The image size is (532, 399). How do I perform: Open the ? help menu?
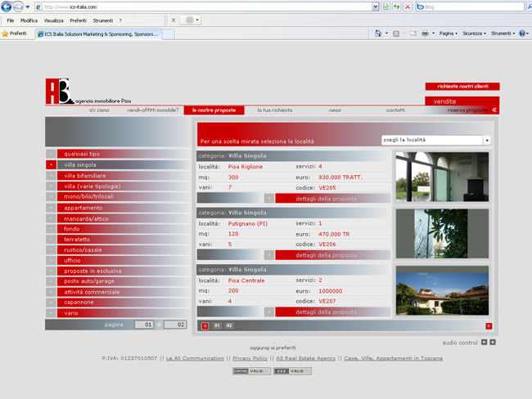pos(120,20)
